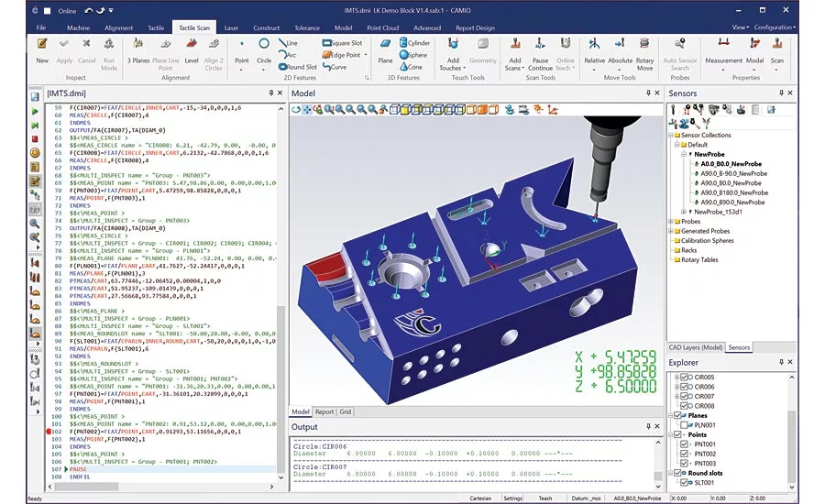Image resolution: width=825 pixels, height=504 pixels.
Task: Switch to the Laser ribbon tab
Action: click(x=231, y=27)
